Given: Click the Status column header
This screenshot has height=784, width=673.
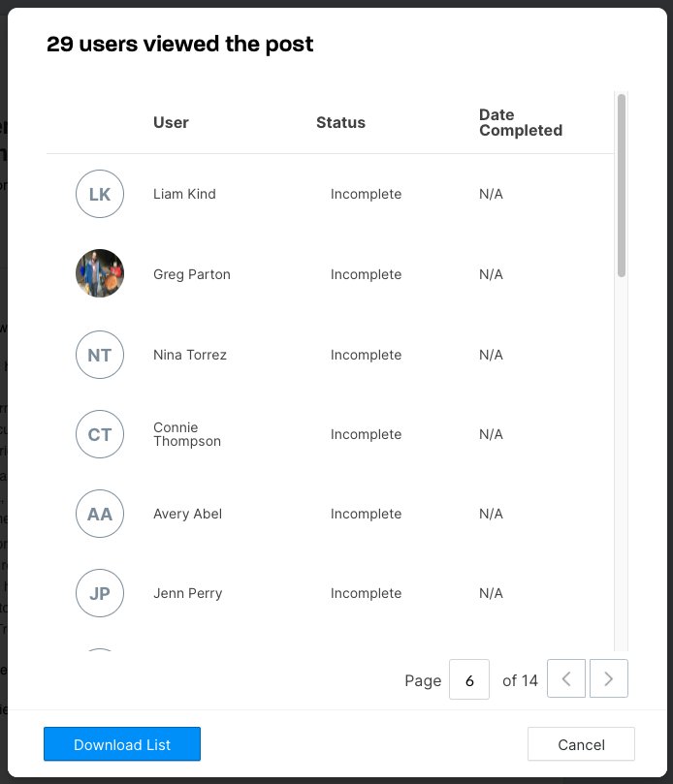Looking at the screenshot, I should [340, 122].
